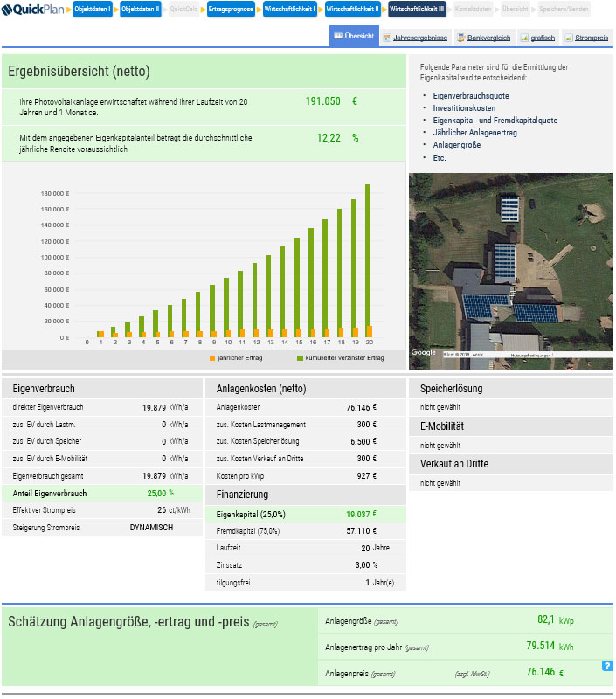Click the Eigenkapital (25,0%) highlighted row
The image size is (616, 699).
[305, 514]
